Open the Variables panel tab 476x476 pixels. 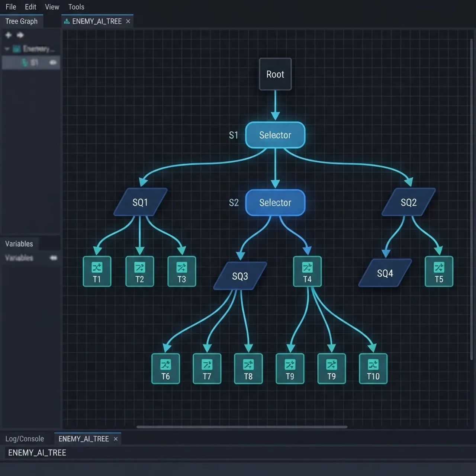coord(19,244)
